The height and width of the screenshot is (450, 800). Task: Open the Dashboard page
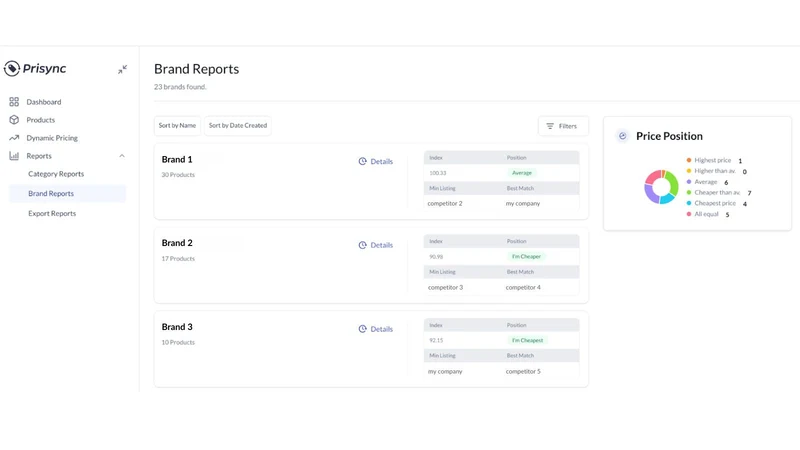[44, 102]
